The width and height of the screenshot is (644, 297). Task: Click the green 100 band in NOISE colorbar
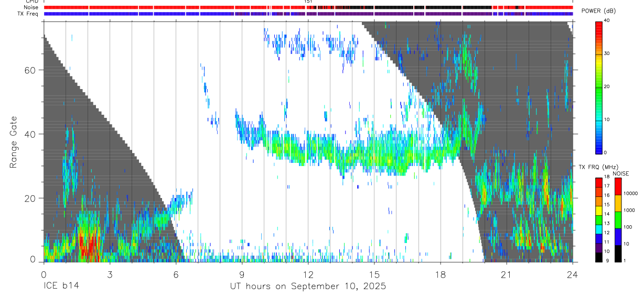click(618, 219)
